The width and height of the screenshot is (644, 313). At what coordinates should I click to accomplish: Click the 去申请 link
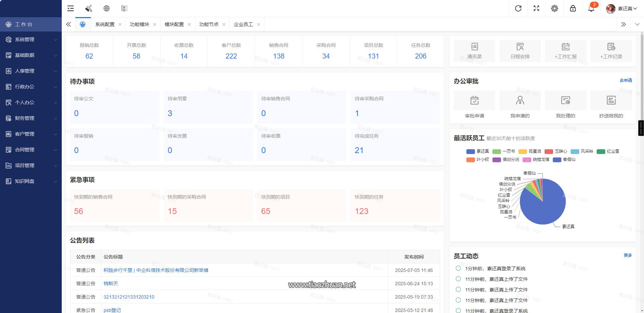[625, 80]
